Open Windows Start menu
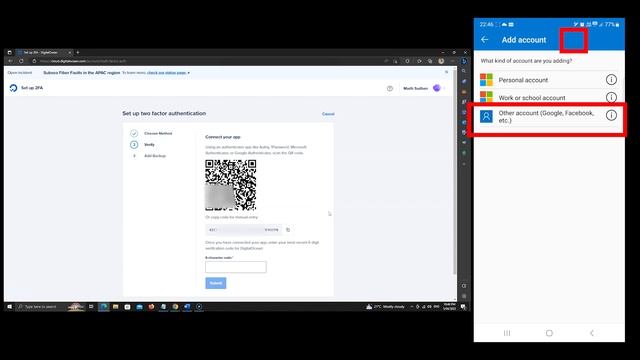The height and width of the screenshot is (360, 640). pos(9,307)
